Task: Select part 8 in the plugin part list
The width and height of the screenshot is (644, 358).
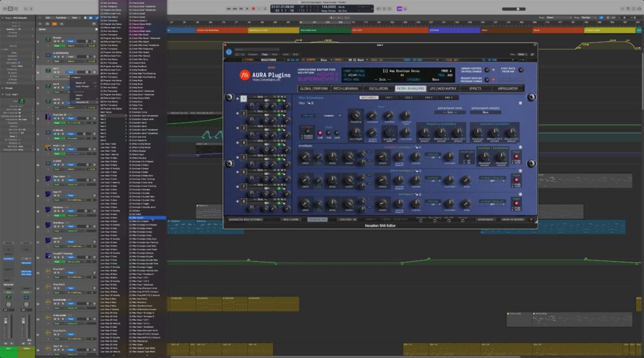Action: 243,201
